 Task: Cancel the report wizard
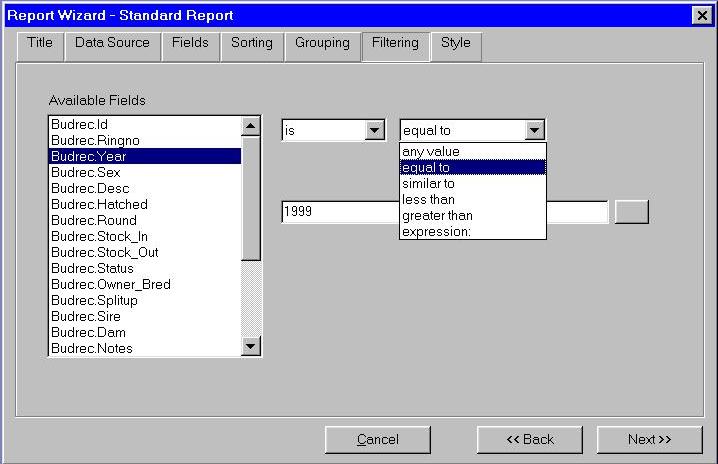pos(378,440)
